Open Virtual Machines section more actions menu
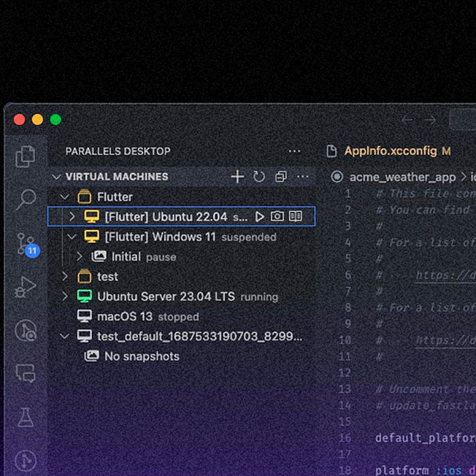 303,177
